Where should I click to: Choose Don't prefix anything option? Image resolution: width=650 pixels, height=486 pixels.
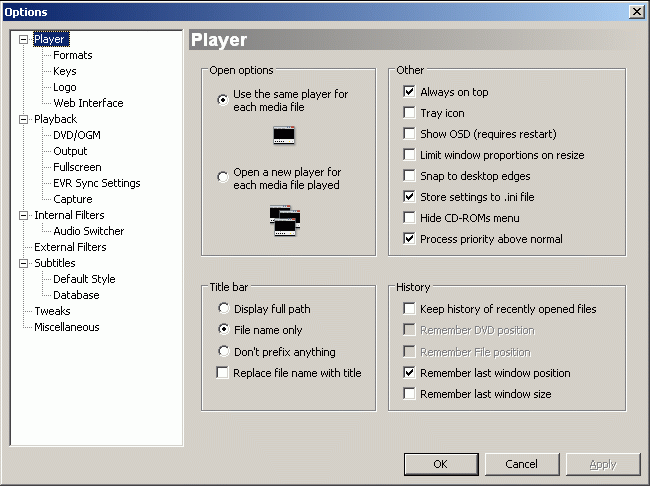pos(223,352)
